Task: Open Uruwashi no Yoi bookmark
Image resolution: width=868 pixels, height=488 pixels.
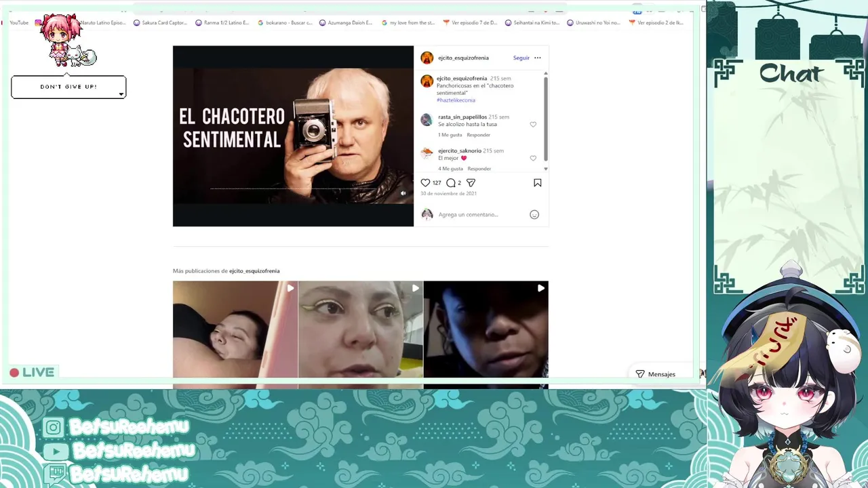Action: pyautogui.click(x=594, y=22)
